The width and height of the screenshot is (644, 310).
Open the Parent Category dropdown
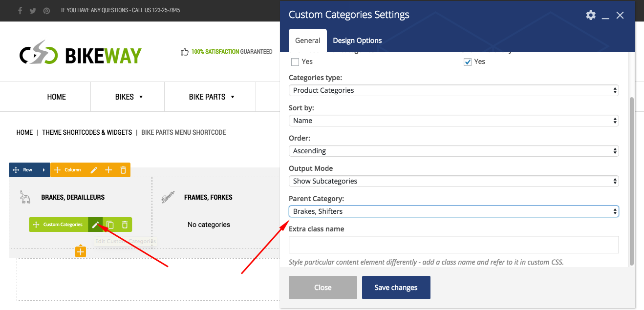[454, 211]
